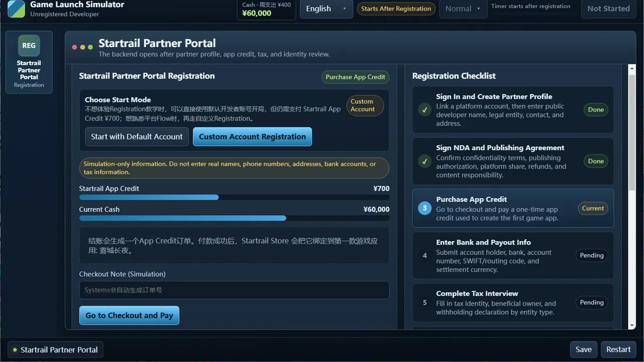
Task: Click ¥60,000 Current Cash value
Action: [x=376, y=210]
